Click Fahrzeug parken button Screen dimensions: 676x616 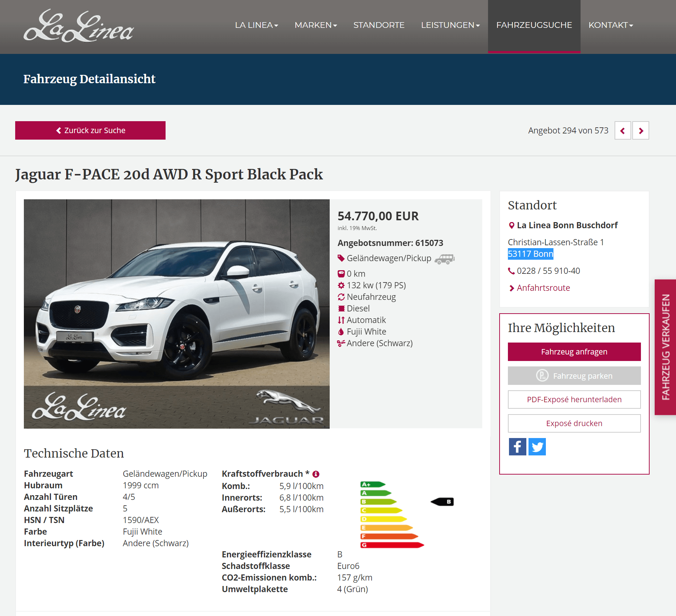coord(574,375)
